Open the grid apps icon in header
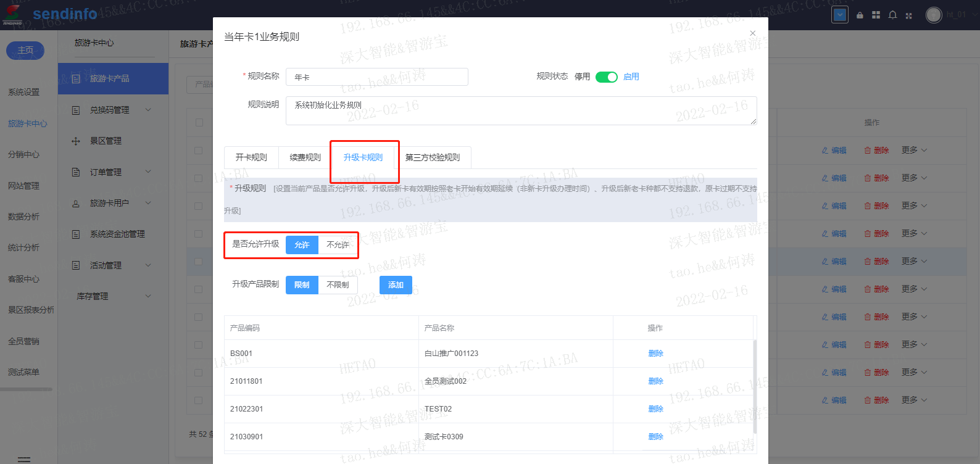The image size is (980, 464). pos(876,15)
